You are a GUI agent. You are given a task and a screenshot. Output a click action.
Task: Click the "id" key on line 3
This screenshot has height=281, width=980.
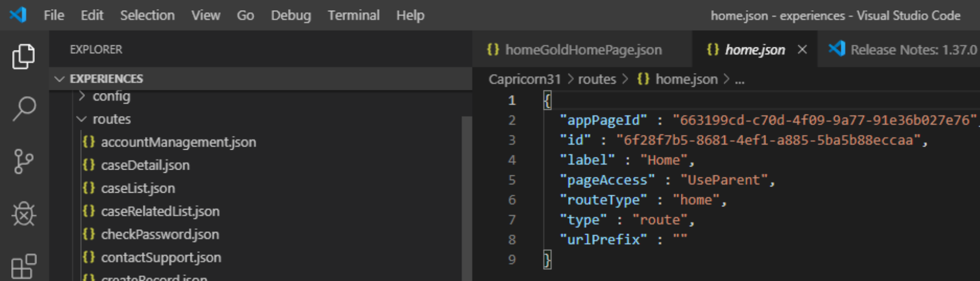pyautogui.click(x=575, y=140)
